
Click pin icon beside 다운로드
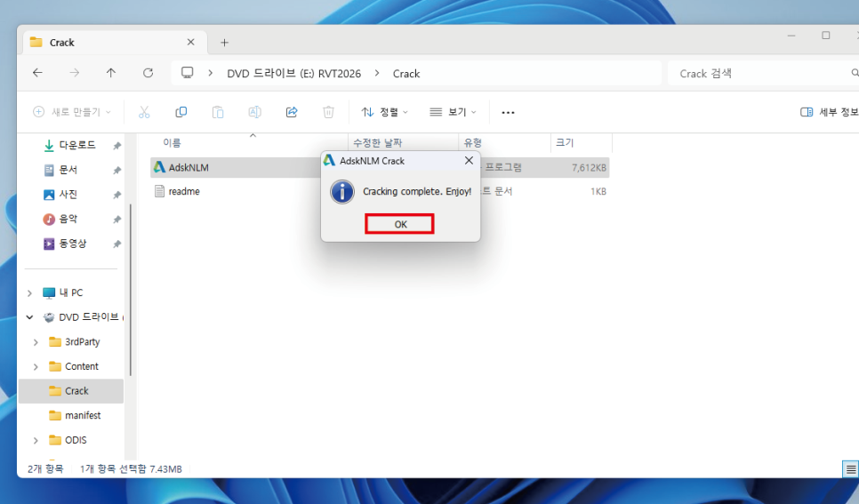click(x=116, y=146)
